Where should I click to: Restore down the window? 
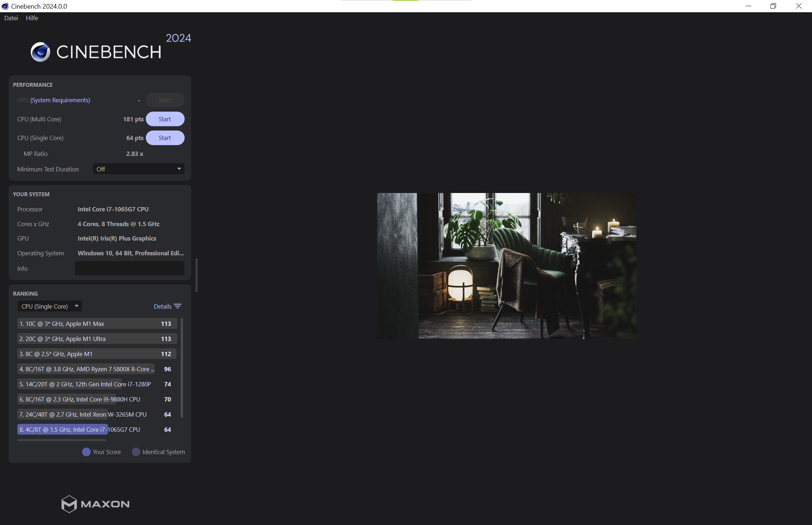click(773, 6)
